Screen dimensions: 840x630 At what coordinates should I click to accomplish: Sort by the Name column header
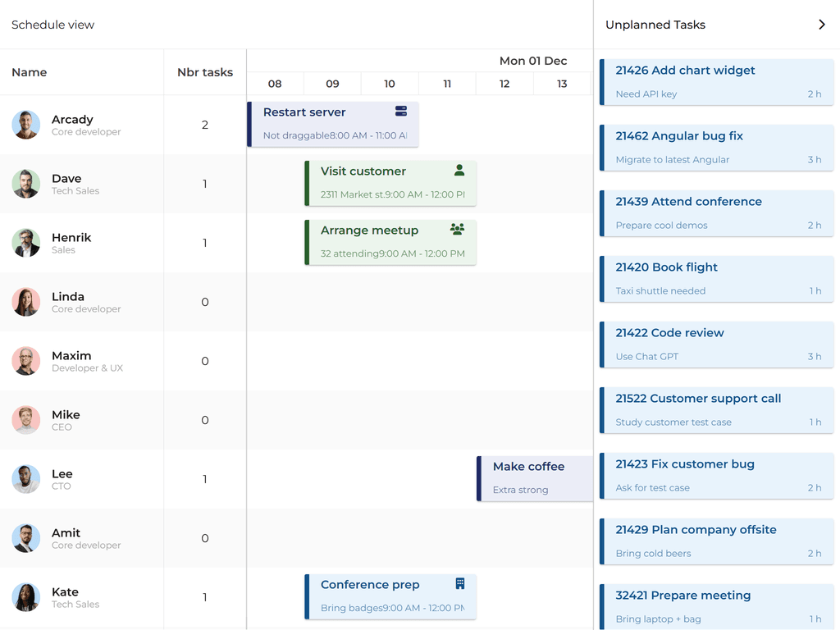point(30,72)
